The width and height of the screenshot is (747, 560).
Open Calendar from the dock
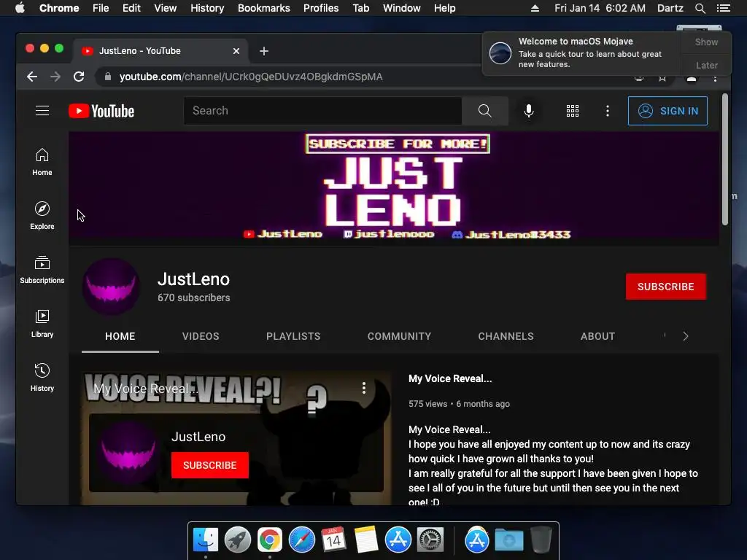pos(333,540)
